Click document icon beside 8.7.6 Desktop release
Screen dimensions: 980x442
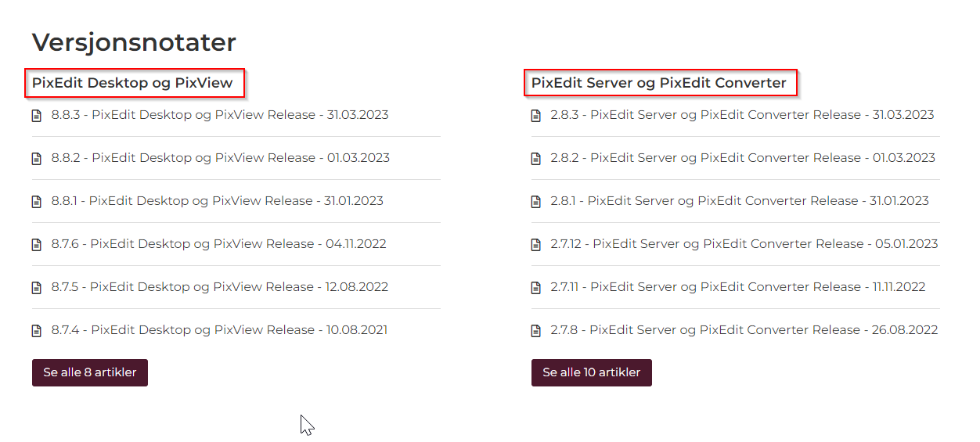[36, 245]
